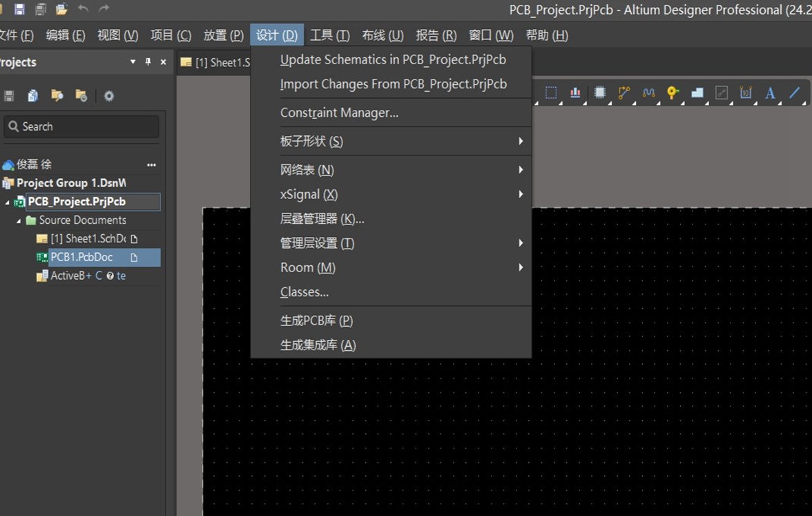
Task: Open the 报告 (R) menu
Action: [x=436, y=35]
